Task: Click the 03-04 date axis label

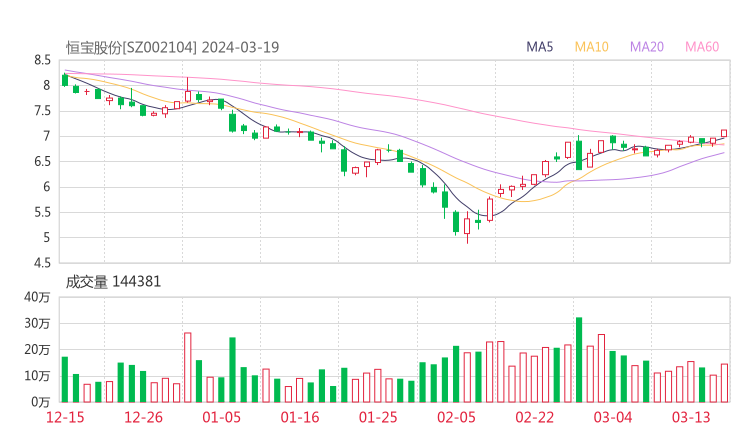Action: tap(613, 417)
